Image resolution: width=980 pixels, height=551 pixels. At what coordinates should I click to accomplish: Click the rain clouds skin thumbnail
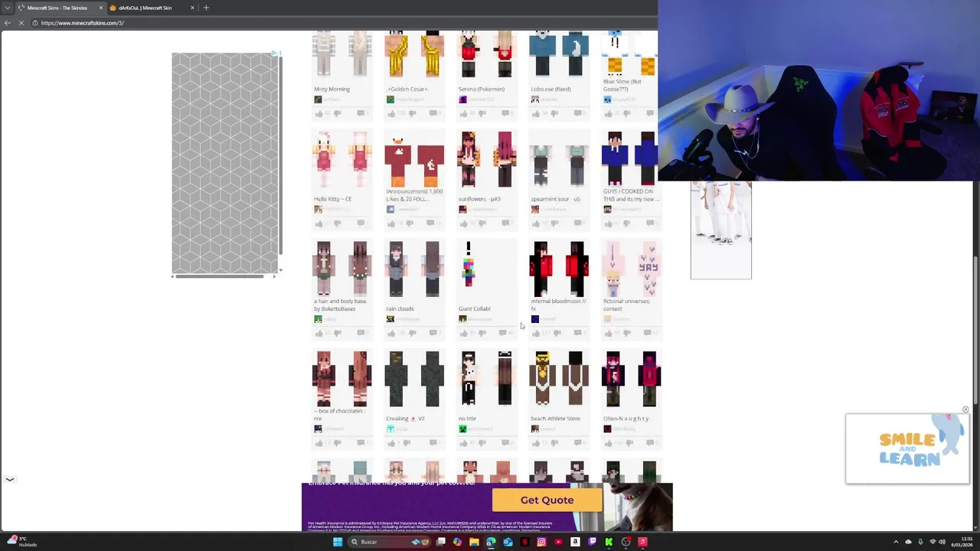(414, 269)
